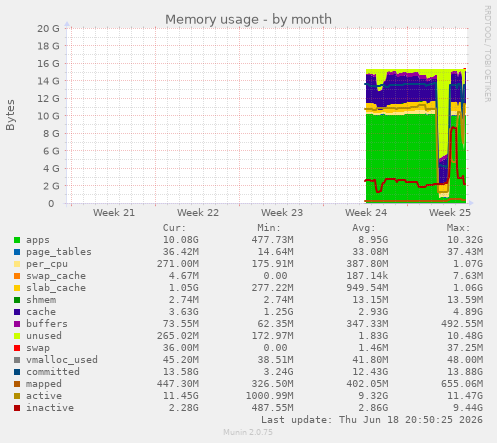Select the 'shmem' legend label

click(x=41, y=300)
